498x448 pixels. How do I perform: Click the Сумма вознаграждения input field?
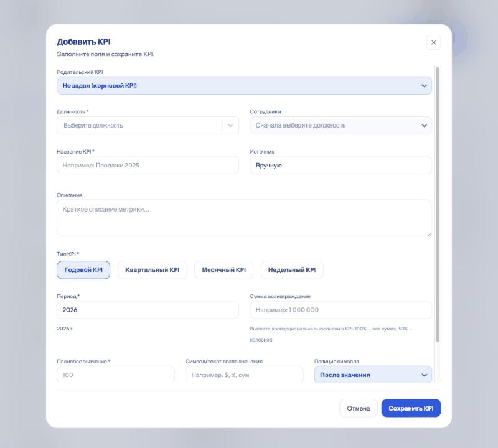341,310
